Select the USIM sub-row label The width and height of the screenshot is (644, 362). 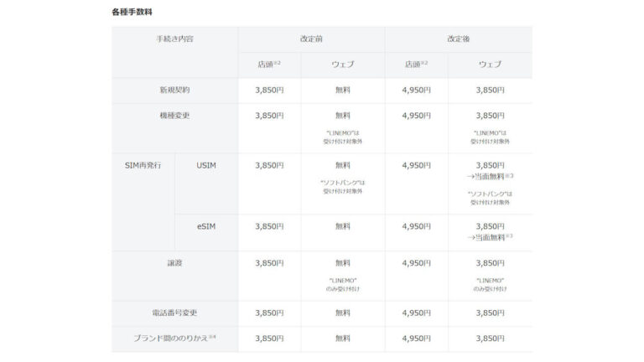[x=205, y=165]
